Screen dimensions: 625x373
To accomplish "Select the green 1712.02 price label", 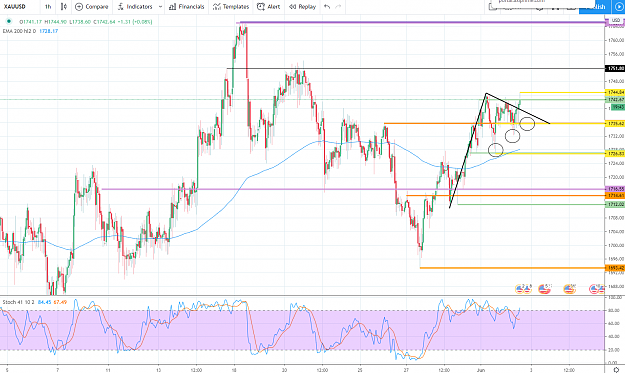I will [x=615, y=204].
